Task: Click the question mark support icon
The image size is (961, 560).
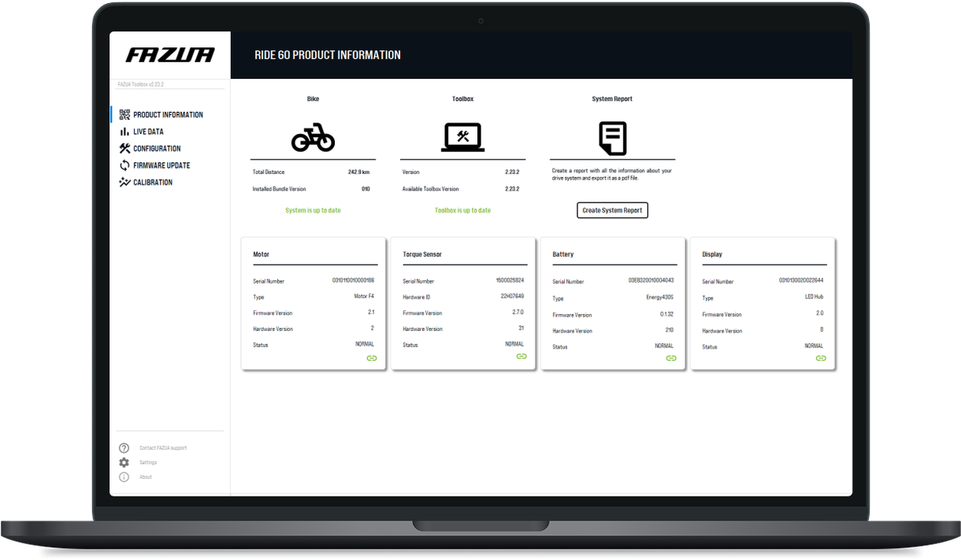Action: pos(124,448)
